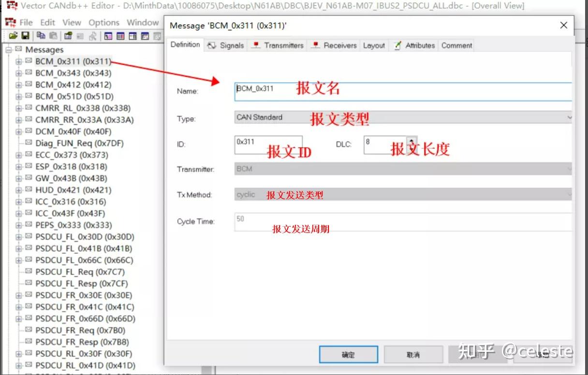Viewport: 588px width, 375px height.
Task: Select ICC_0x43F (0x43F) message row
Action: (x=70, y=213)
